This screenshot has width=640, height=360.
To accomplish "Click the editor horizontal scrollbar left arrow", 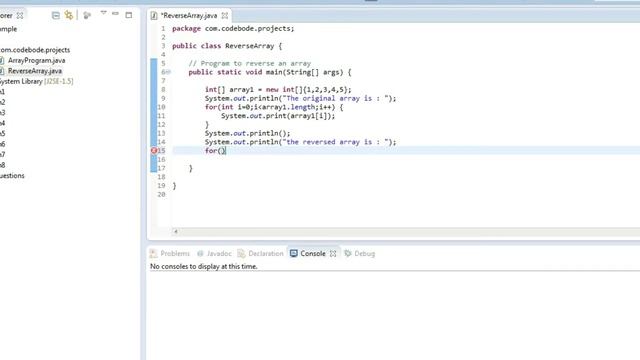I will pos(176,231).
